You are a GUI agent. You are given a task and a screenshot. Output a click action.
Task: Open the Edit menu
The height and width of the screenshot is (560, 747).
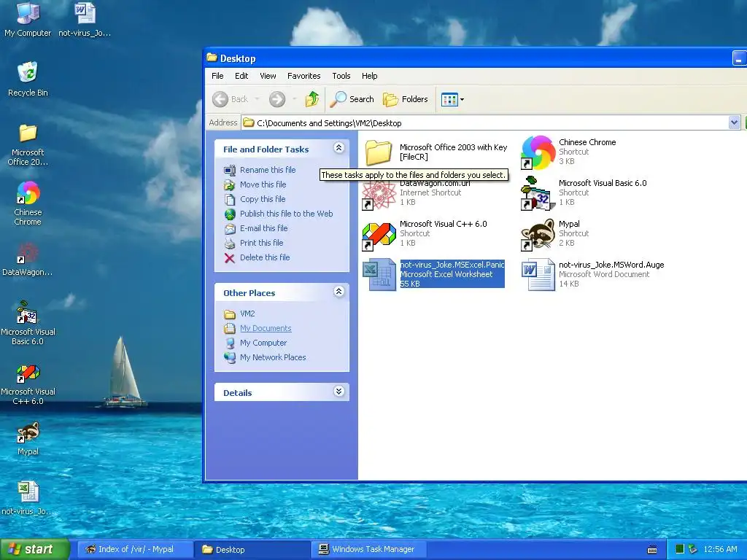241,76
